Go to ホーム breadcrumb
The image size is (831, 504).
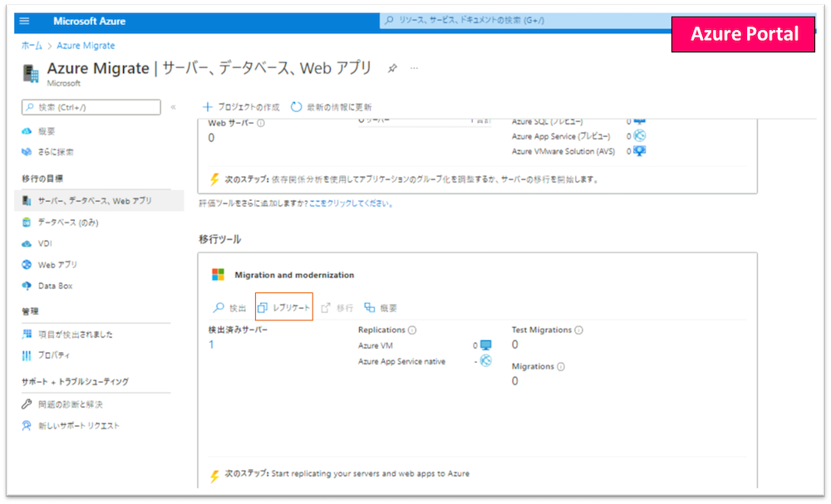tap(32, 46)
